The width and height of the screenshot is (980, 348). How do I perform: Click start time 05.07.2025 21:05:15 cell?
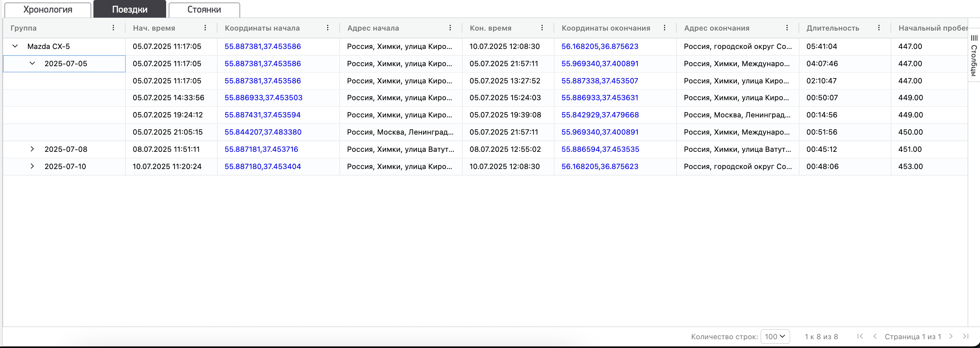[171, 132]
